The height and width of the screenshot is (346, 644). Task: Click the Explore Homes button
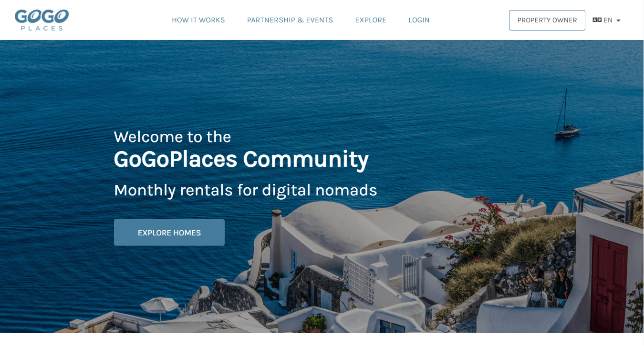point(169,233)
